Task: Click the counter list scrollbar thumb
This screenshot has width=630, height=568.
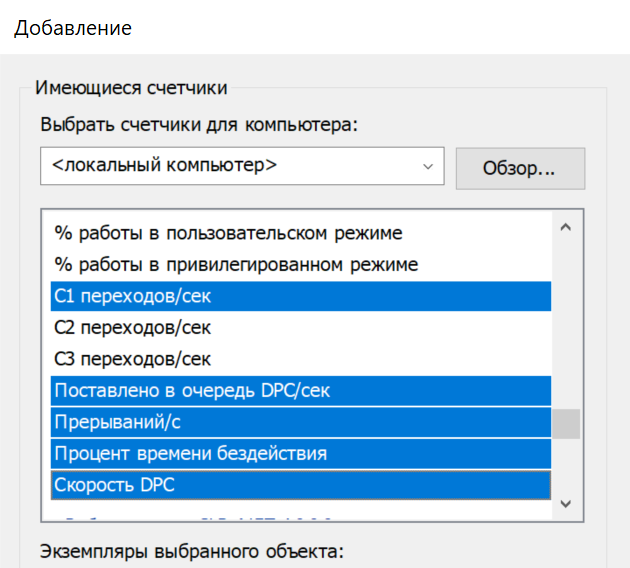Action: coord(567,423)
